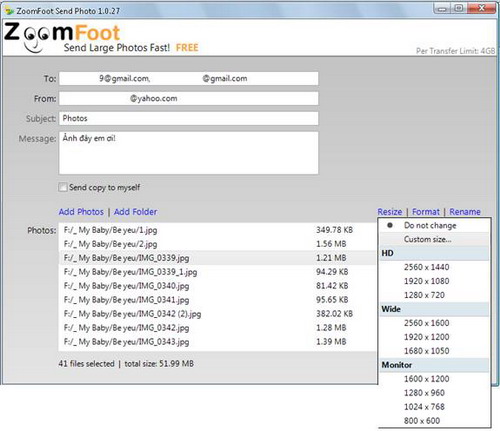Select the IMG_0340.jpg row

[x=217, y=286]
